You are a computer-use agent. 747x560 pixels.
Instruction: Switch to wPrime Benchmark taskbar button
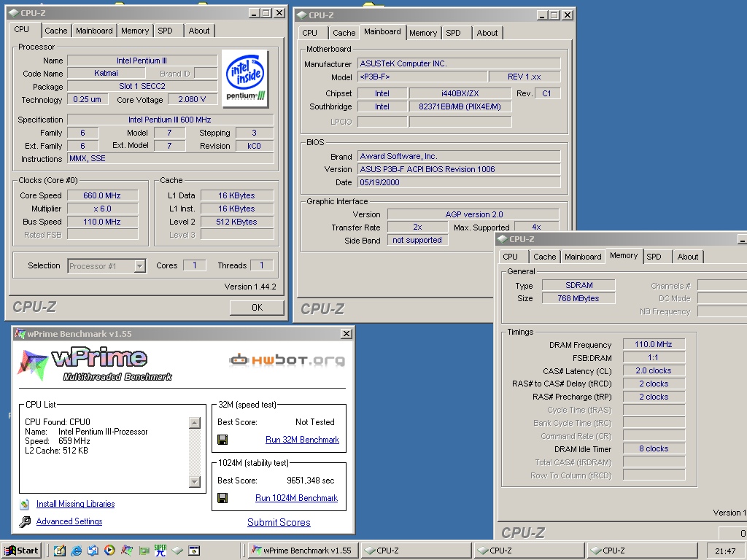(x=303, y=551)
